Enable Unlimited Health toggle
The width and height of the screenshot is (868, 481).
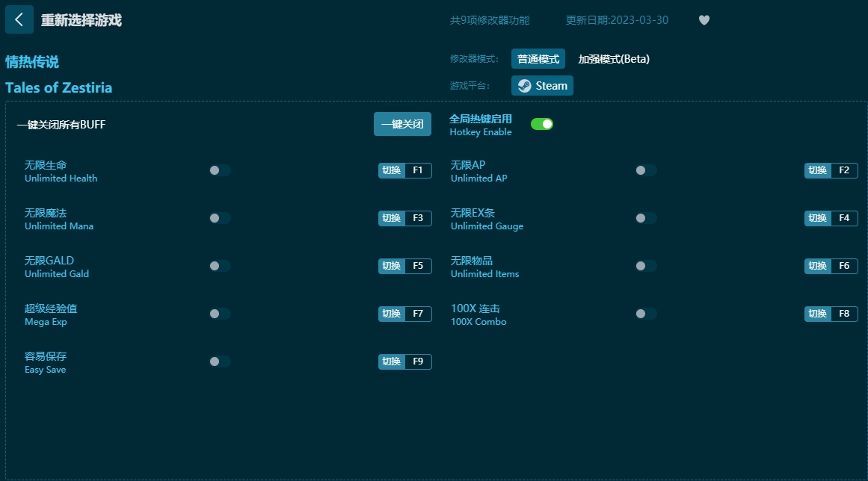click(x=220, y=170)
